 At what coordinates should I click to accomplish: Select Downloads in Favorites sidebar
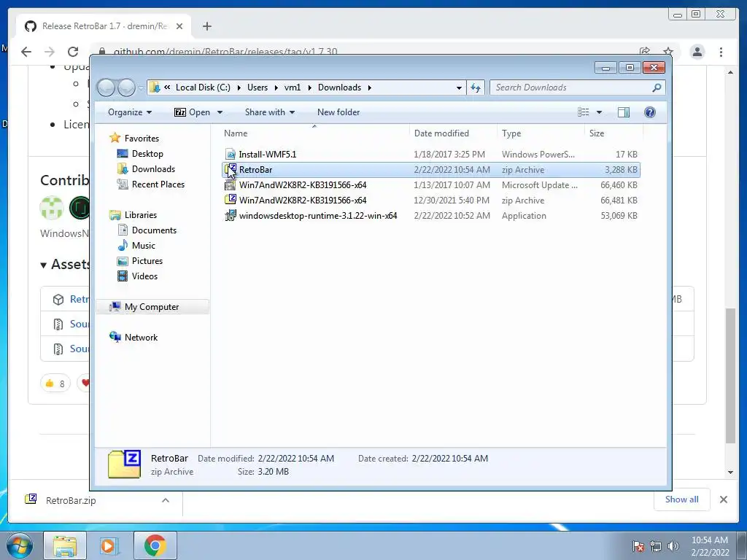point(153,169)
